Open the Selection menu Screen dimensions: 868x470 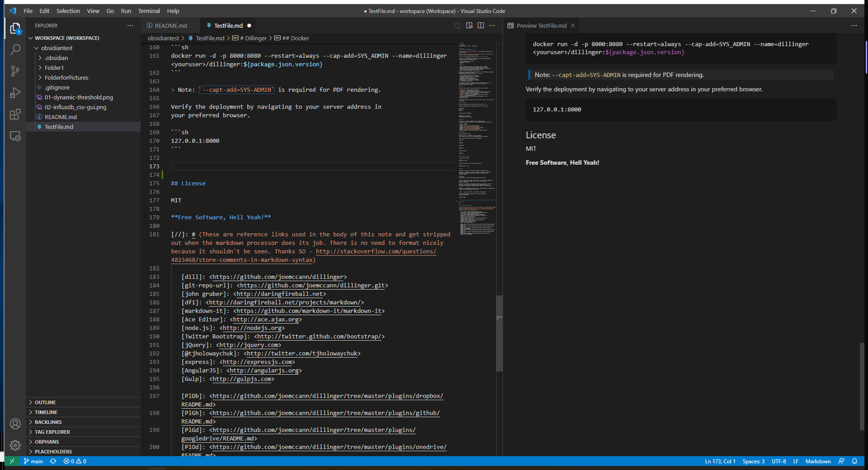[68, 11]
